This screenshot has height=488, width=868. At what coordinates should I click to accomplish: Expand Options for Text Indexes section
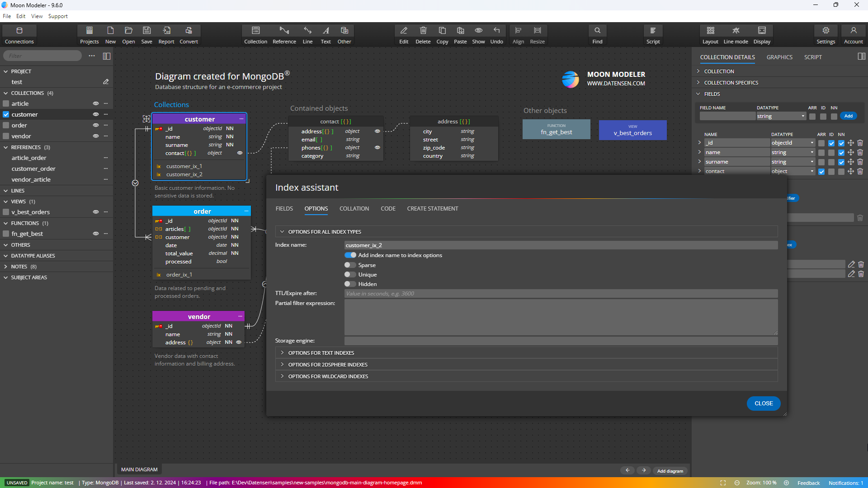point(321,353)
